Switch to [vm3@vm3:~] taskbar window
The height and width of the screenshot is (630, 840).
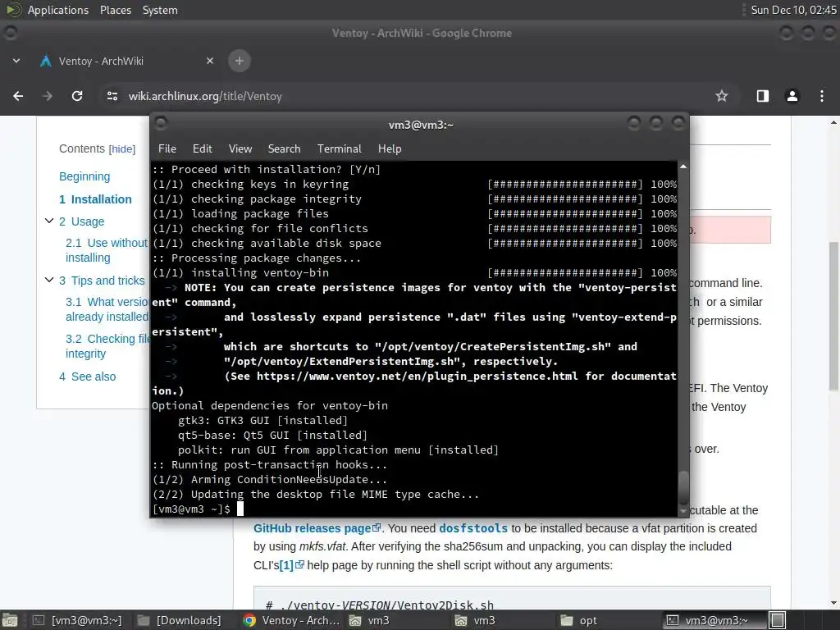pos(78,620)
